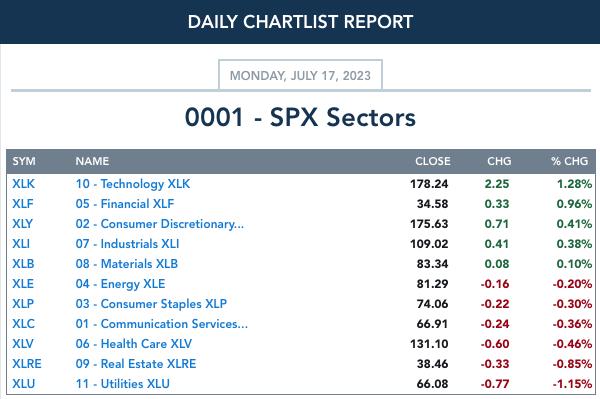Open 09 - Real Estate XLRE chart

[x=135, y=363]
